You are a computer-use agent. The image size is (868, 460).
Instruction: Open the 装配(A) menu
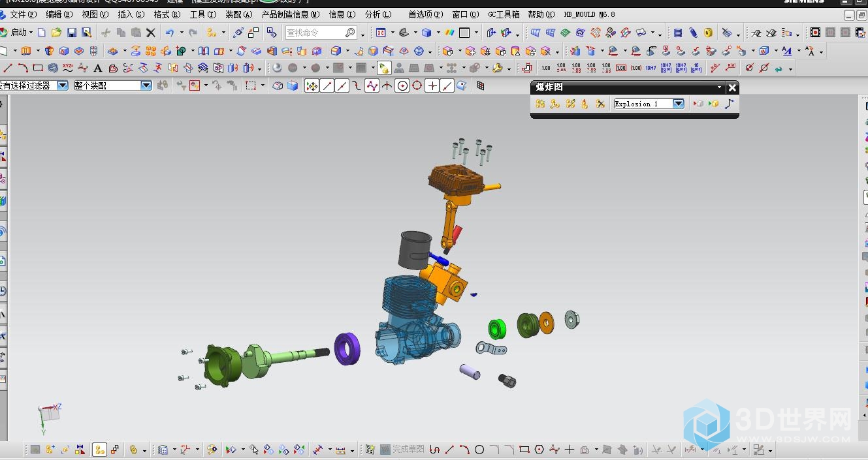[x=238, y=14]
